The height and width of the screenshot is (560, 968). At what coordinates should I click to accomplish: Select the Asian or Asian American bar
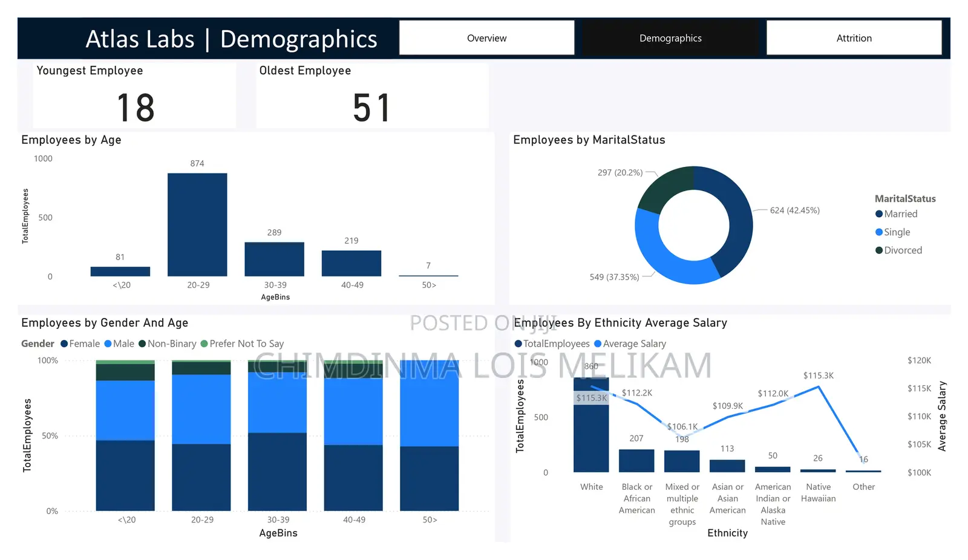727,466
